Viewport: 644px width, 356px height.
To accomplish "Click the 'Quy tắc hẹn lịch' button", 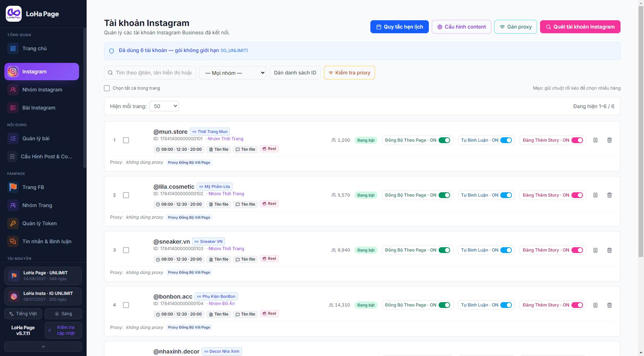I will click(400, 27).
